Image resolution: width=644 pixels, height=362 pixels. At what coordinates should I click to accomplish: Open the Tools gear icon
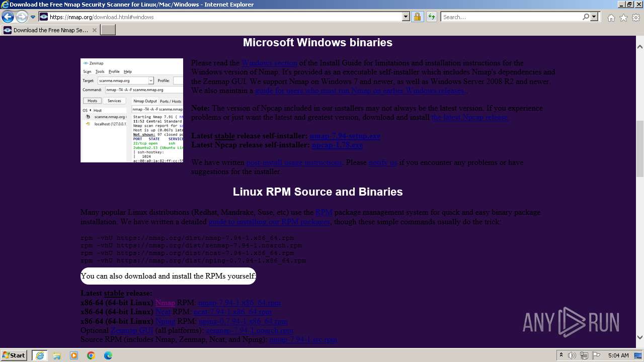click(x=636, y=18)
